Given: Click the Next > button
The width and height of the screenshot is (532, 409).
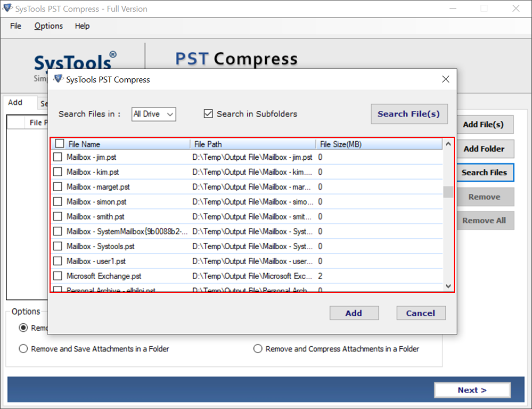Looking at the screenshot, I should (472, 390).
